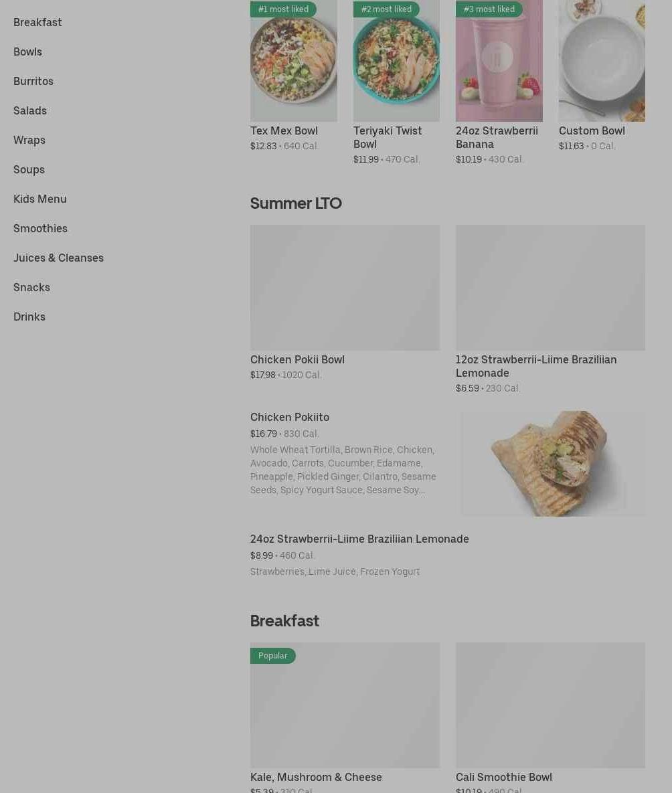The width and height of the screenshot is (672, 793).
Task: Select the Cali Smoothie Bowl item
Action: 503,777
